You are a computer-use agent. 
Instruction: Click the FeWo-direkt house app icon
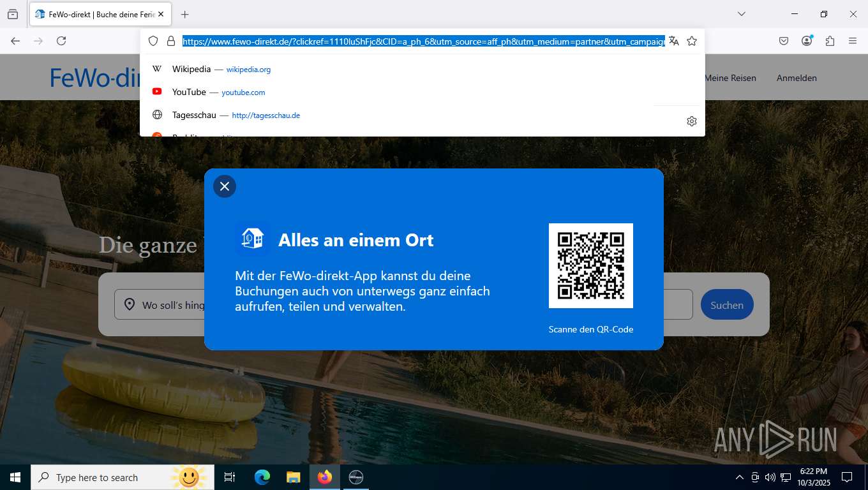pyautogui.click(x=252, y=239)
